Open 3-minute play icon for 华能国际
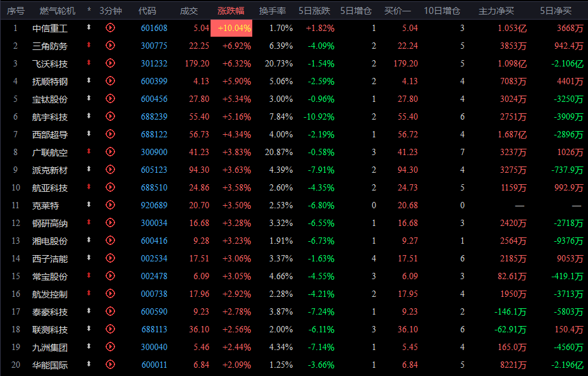This screenshot has height=376, width=588. pyautogui.click(x=110, y=365)
